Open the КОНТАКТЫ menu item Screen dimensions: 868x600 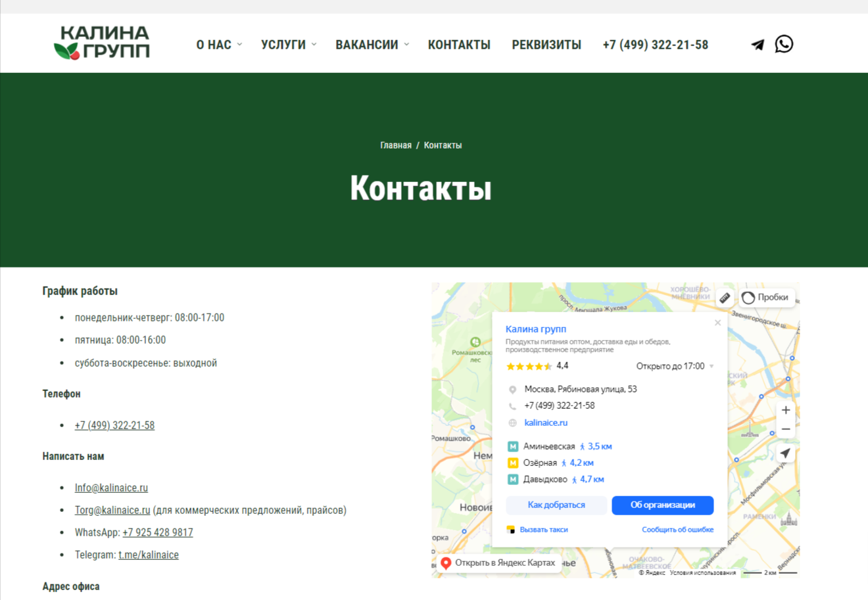click(x=459, y=45)
